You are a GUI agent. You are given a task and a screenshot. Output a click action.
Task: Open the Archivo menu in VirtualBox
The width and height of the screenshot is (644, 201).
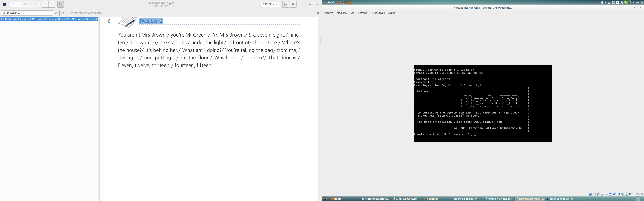pos(329,13)
